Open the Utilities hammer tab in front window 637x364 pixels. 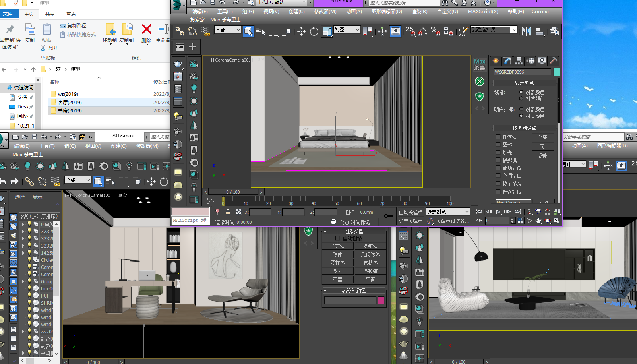point(553,61)
